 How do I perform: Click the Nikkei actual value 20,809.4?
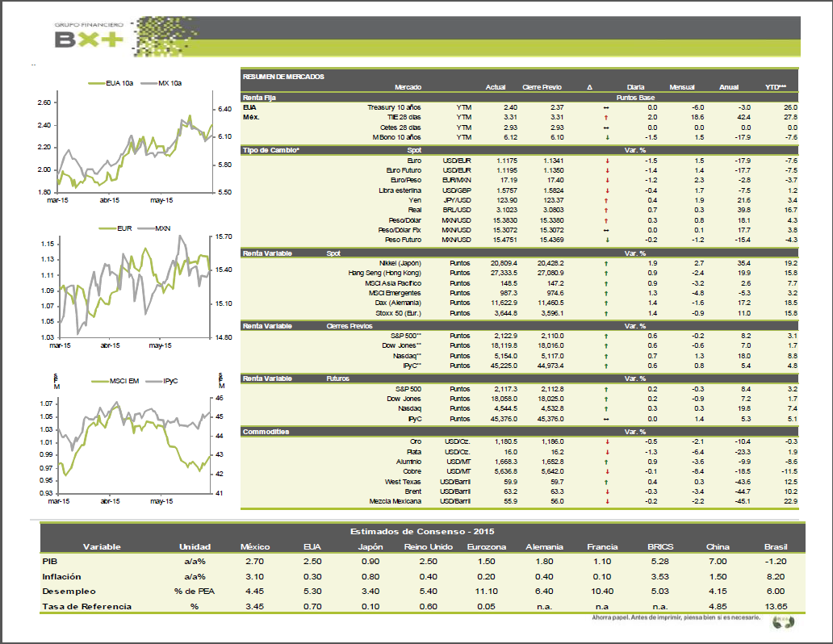pyautogui.click(x=504, y=264)
